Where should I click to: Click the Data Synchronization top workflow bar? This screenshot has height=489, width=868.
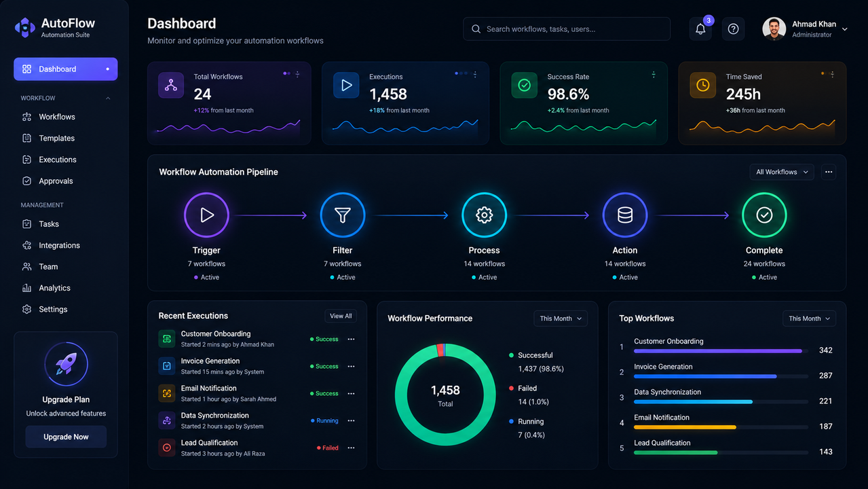694,401
